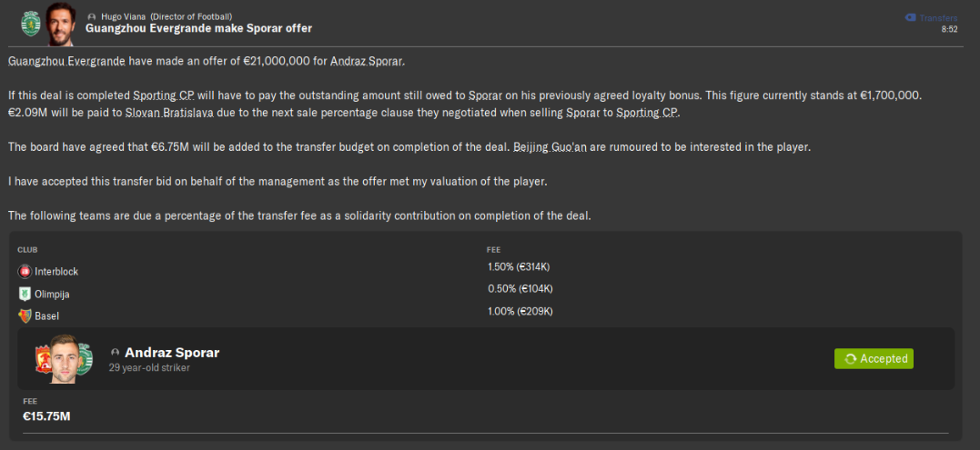
Task: Click the Interblock club badge
Action: pos(25,272)
